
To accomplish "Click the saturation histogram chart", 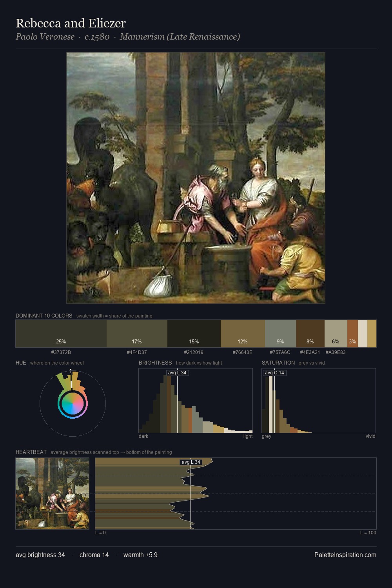I will coord(319,401).
